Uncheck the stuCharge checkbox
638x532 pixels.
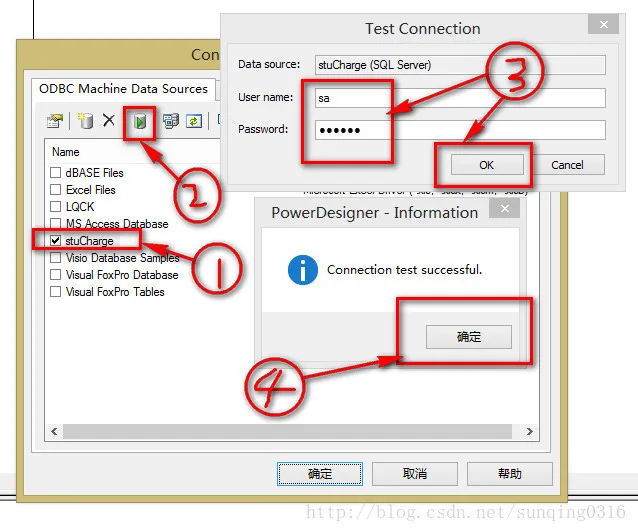coord(55,241)
